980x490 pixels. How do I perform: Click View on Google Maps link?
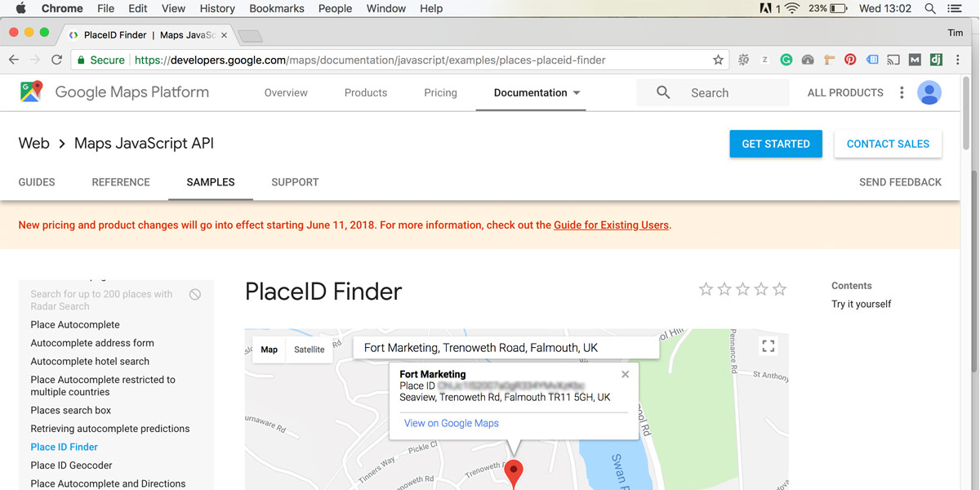coord(451,423)
